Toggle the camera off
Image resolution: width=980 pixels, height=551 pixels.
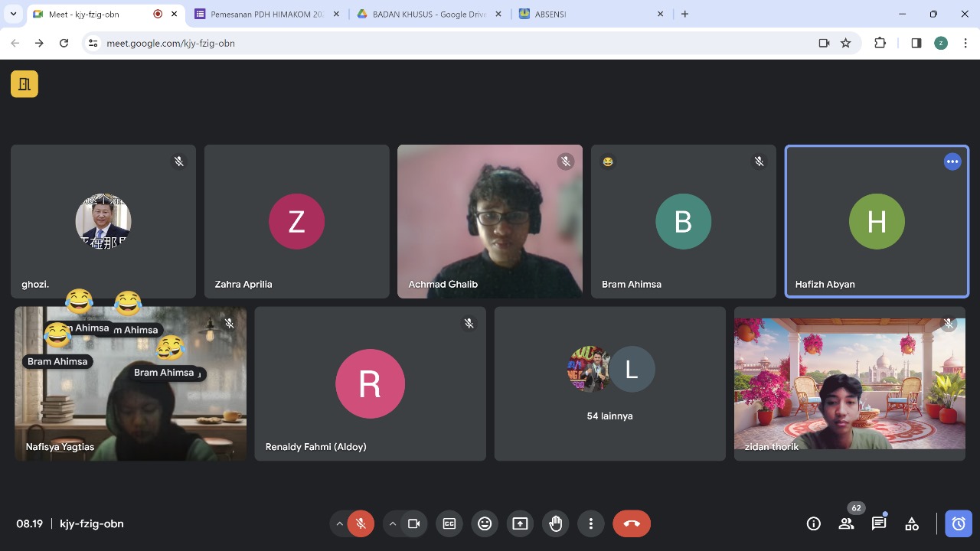tap(413, 523)
